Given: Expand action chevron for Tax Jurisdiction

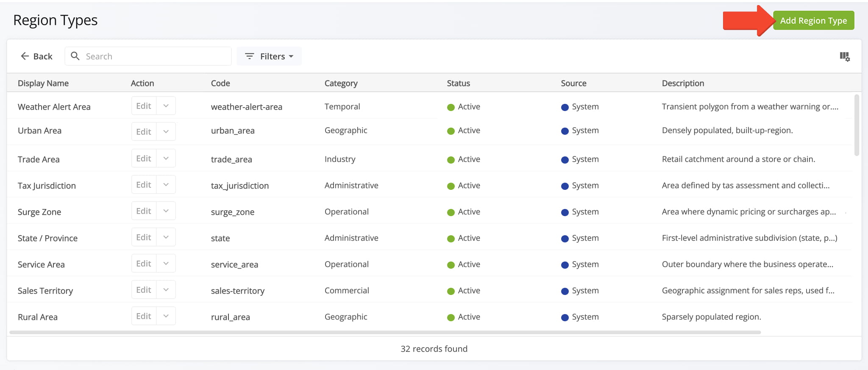Looking at the screenshot, I should (x=166, y=184).
